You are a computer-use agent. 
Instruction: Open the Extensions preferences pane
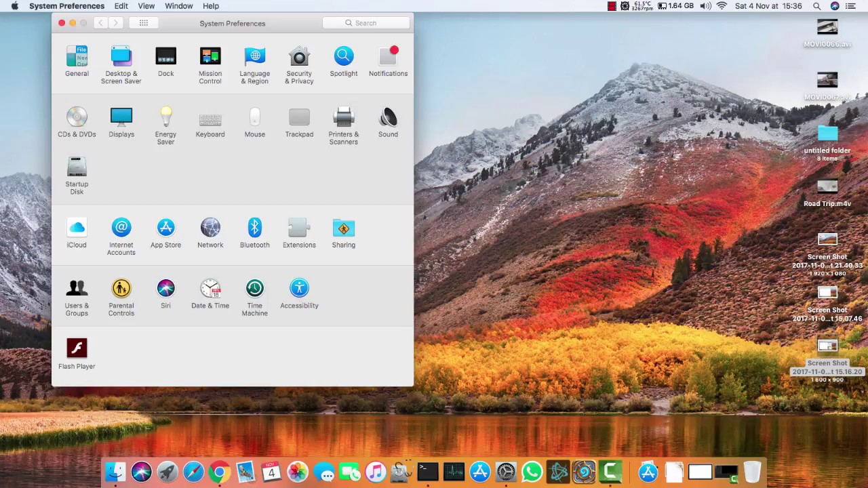tap(299, 233)
